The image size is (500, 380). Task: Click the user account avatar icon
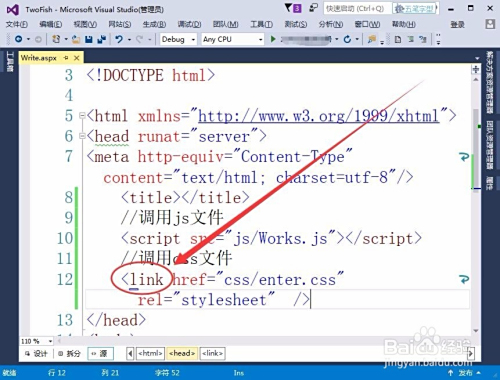pos(490,24)
